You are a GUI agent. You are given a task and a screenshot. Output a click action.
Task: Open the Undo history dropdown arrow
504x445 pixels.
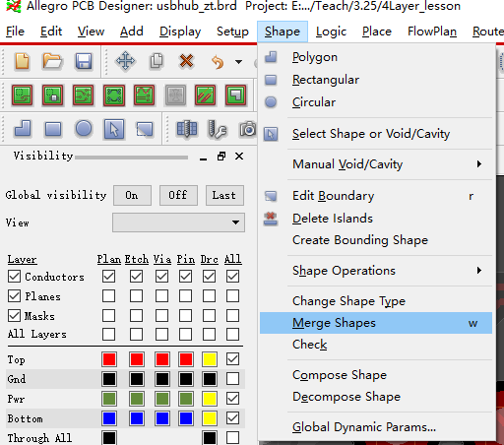pyautogui.click(x=239, y=61)
